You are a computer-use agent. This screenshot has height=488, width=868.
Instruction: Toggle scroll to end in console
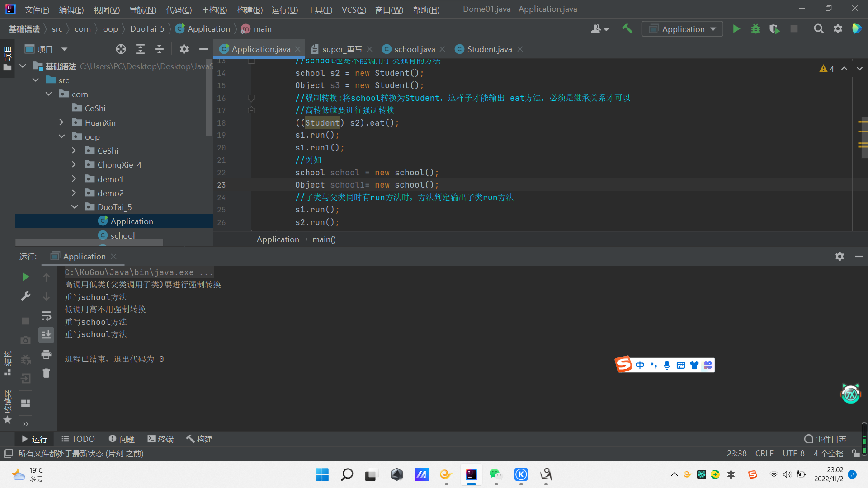pyautogui.click(x=46, y=335)
